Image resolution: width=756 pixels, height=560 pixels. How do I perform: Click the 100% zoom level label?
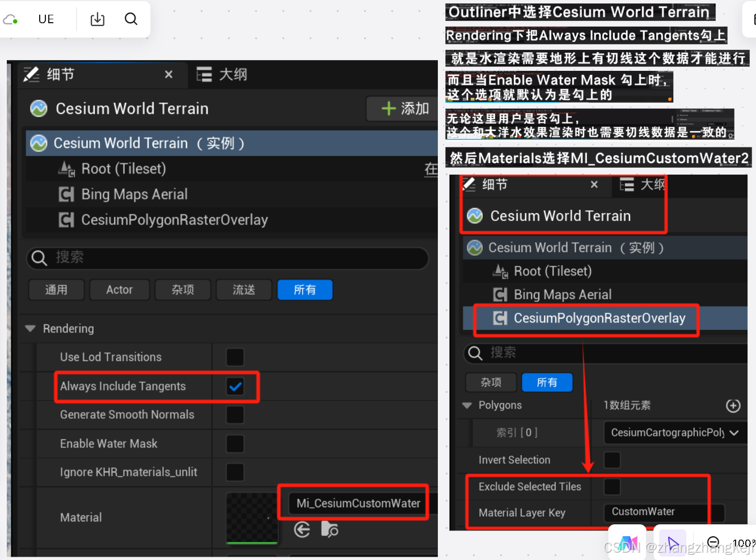coord(744,543)
